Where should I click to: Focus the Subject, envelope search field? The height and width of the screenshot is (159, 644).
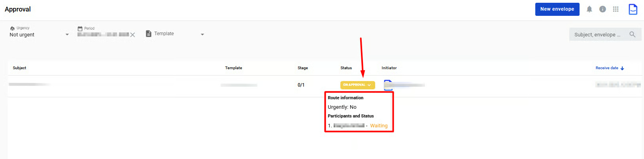597,35
